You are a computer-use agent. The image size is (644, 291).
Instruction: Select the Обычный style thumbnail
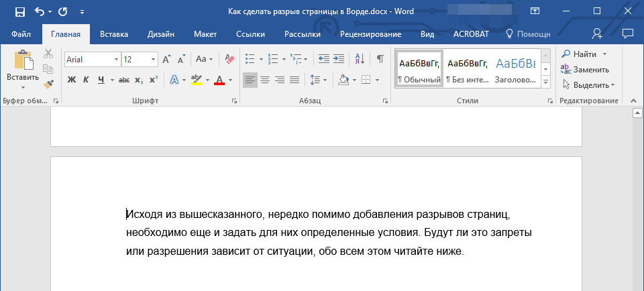[419, 69]
